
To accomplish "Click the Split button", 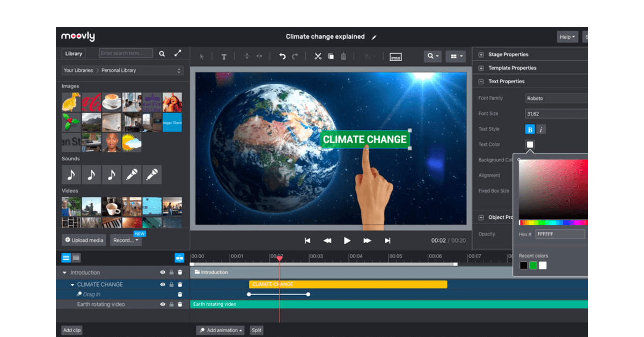I will click(x=257, y=330).
